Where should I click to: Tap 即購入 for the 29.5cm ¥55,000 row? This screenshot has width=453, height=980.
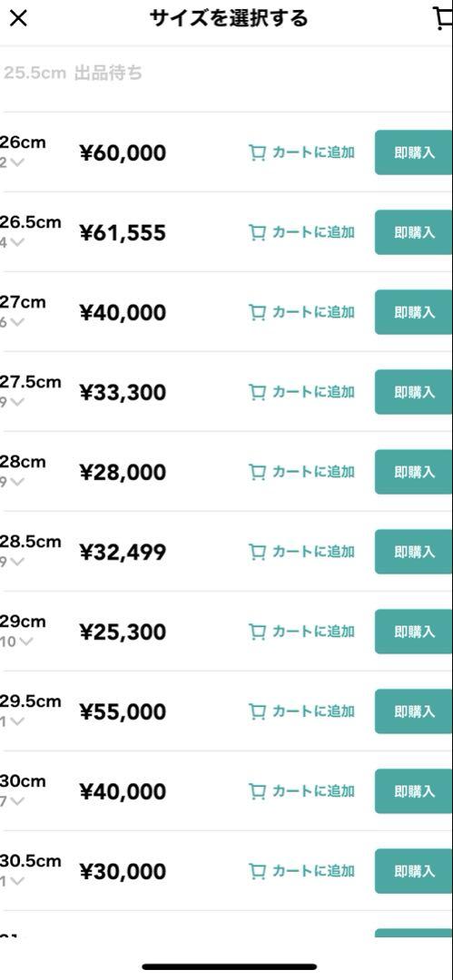tap(414, 711)
